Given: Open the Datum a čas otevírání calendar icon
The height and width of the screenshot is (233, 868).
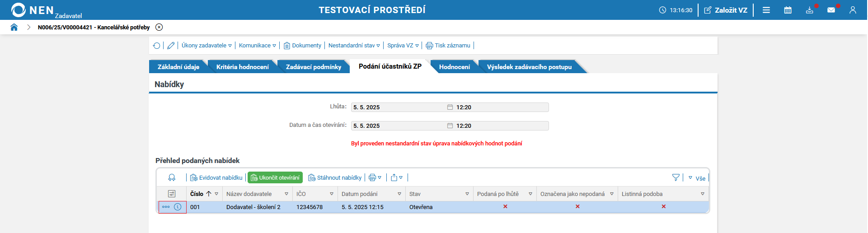Looking at the screenshot, I should pos(450,126).
